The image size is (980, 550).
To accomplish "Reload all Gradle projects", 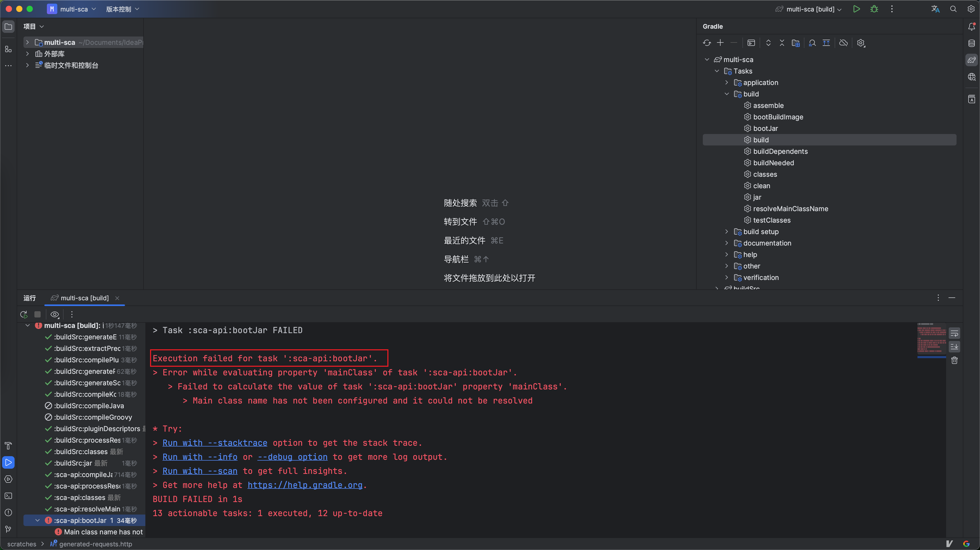I will pos(707,43).
